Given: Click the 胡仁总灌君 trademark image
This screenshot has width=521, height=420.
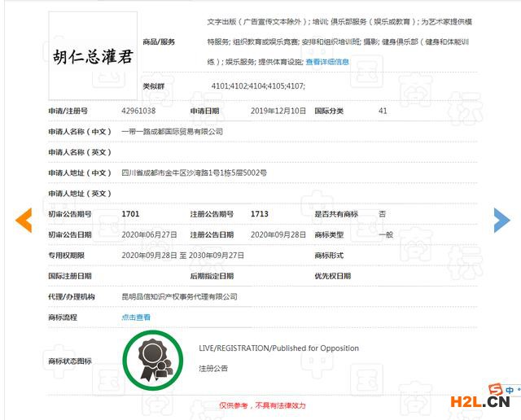Looking at the screenshot, I should [93, 55].
